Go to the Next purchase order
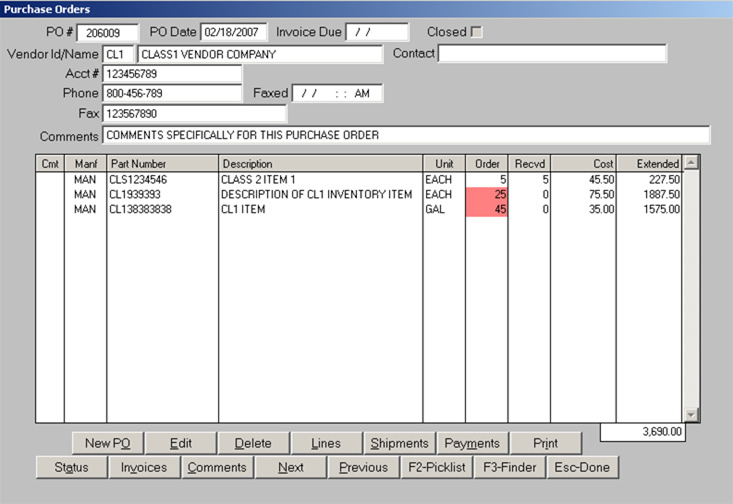The height and width of the screenshot is (504, 733). (290, 467)
